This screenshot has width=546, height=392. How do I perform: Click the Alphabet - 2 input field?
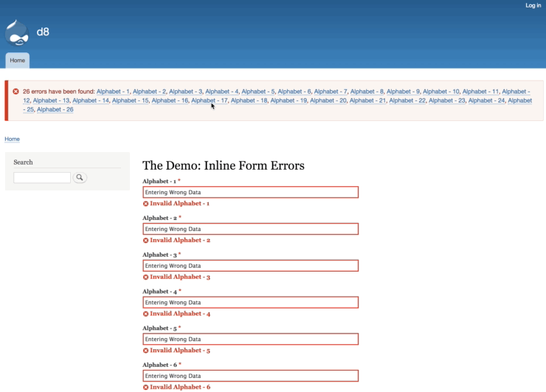pyautogui.click(x=250, y=229)
